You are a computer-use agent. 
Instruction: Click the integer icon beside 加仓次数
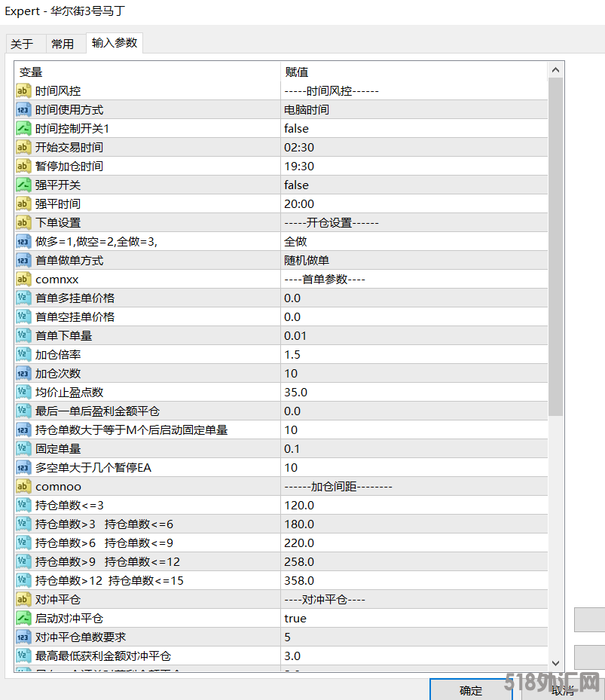(23, 374)
